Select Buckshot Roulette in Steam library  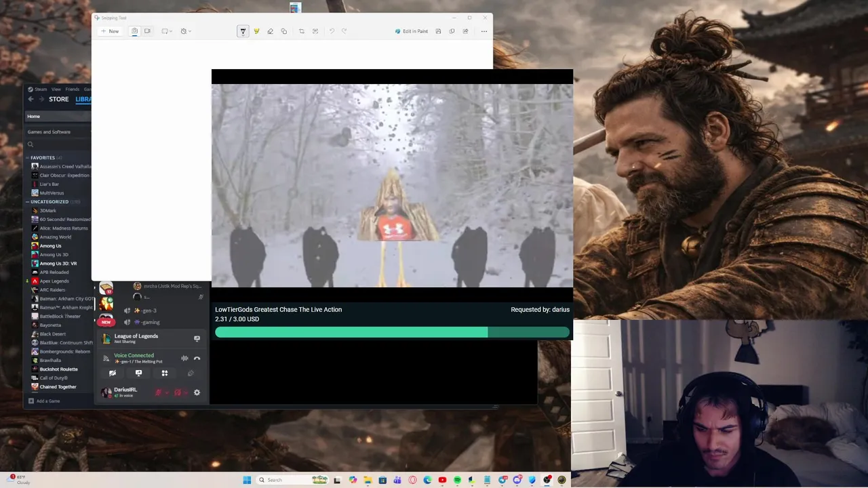click(54, 369)
